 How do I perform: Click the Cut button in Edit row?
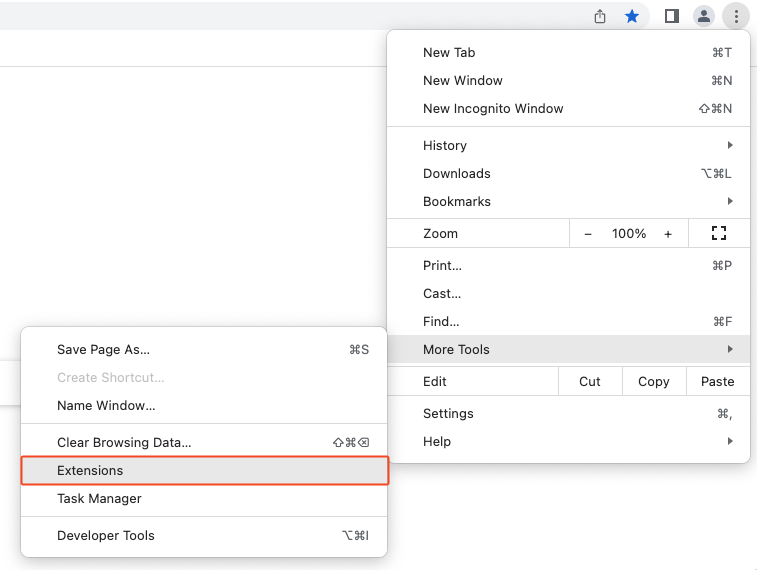[590, 381]
